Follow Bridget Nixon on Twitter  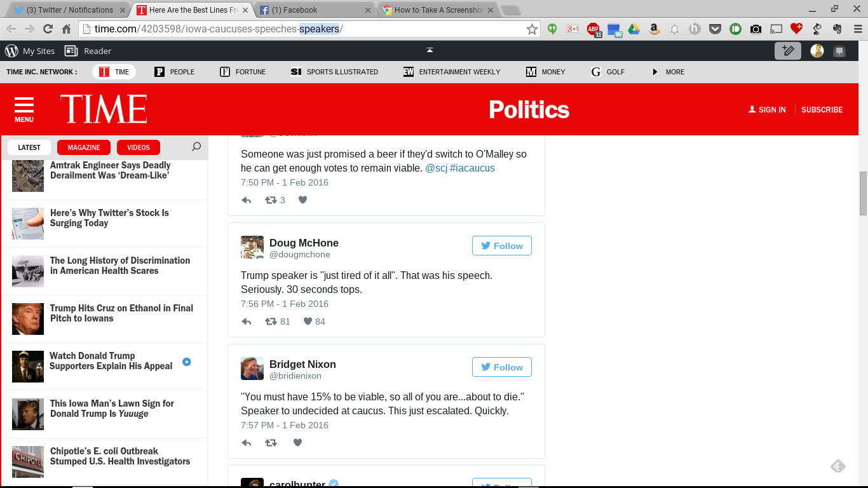(502, 367)
